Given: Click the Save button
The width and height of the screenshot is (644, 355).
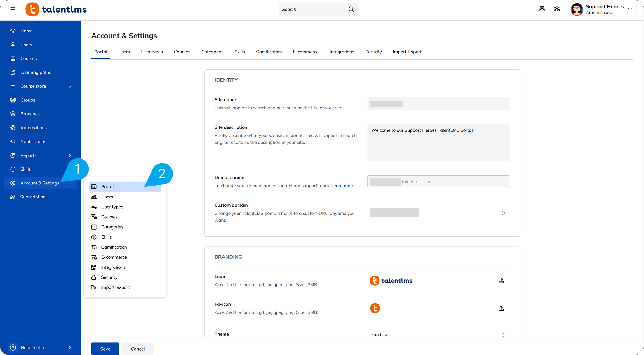Looking at the screenshot, I should coord(105,349).
